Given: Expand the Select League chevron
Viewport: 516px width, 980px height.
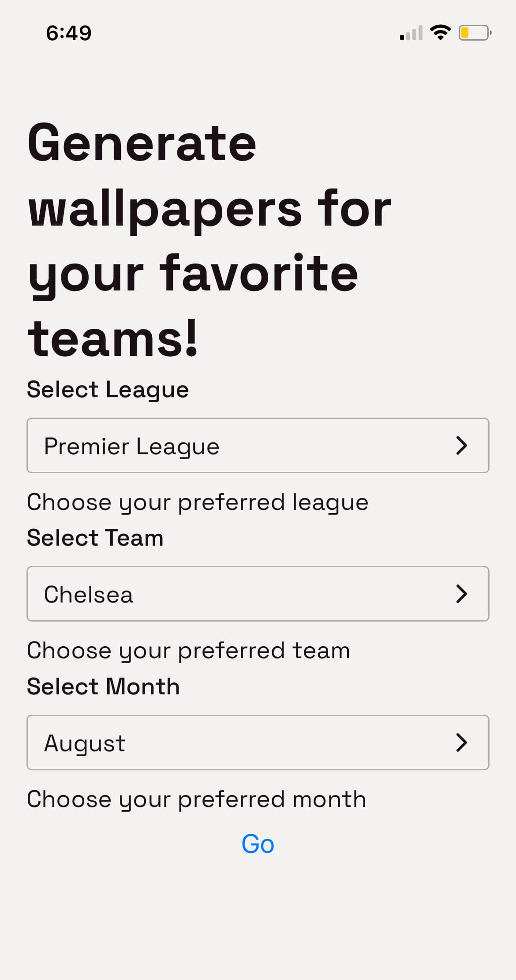Looking at the screenshot, I should tap(461, 445).
